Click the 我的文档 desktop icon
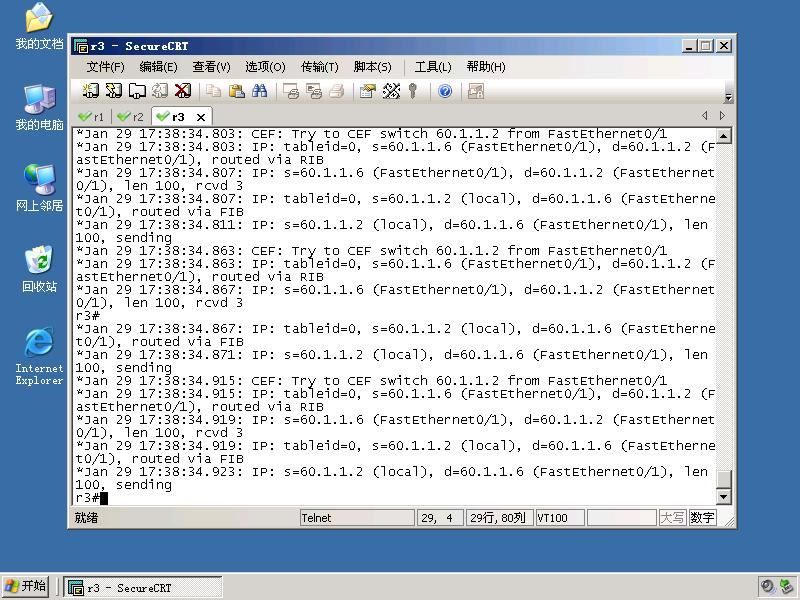The height and width of the screenshot is (600, 800). pyautogui.click(x=39, y=27)
